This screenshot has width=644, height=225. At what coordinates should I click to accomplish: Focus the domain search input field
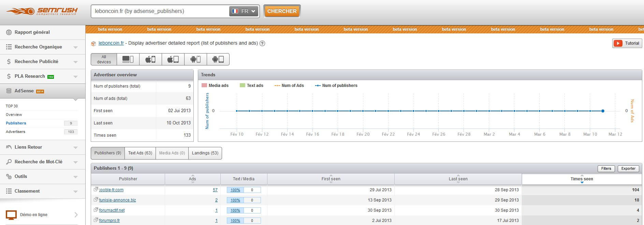[x=160, y=11]
